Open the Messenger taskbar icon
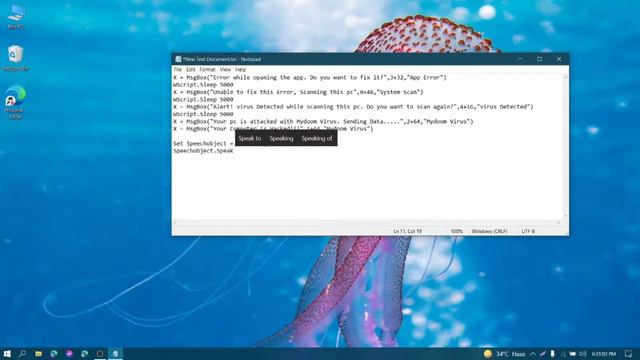Image resolution: width=640 pixels, height=360 pixels. pyautogui.click(x=69, y=353)
